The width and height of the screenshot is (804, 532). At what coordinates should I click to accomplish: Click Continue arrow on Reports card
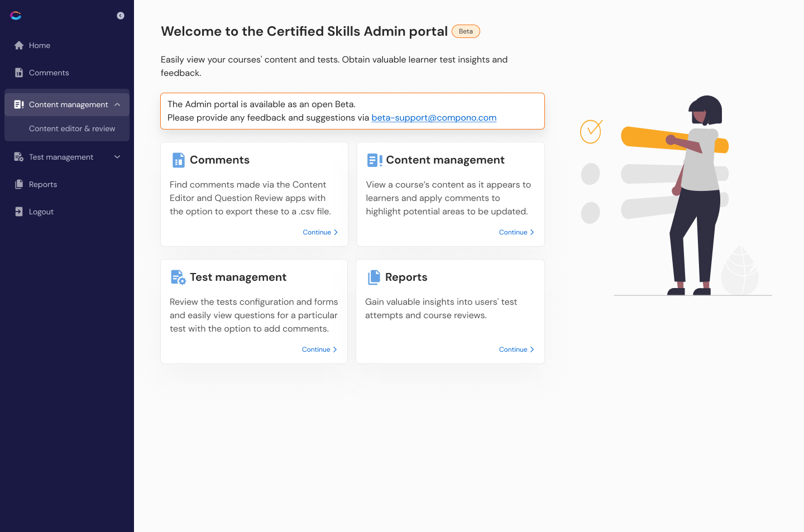pyautogui.click(x=532, y=349)
